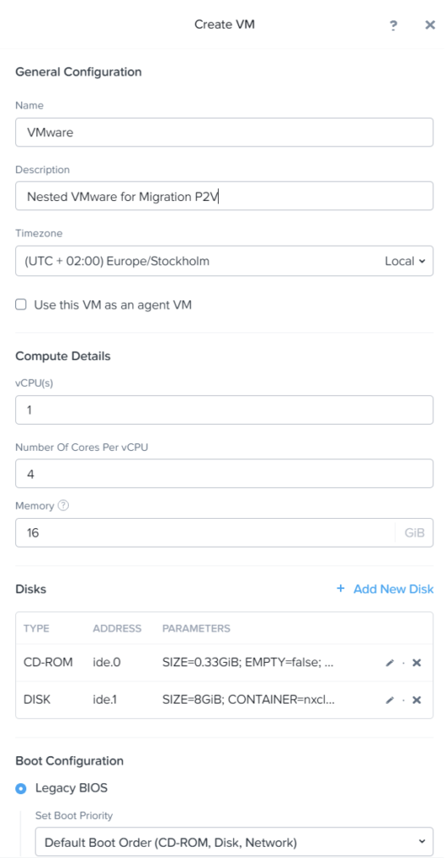Open the help question mark icon
446x868 pixels.
[x=393, y=25]
